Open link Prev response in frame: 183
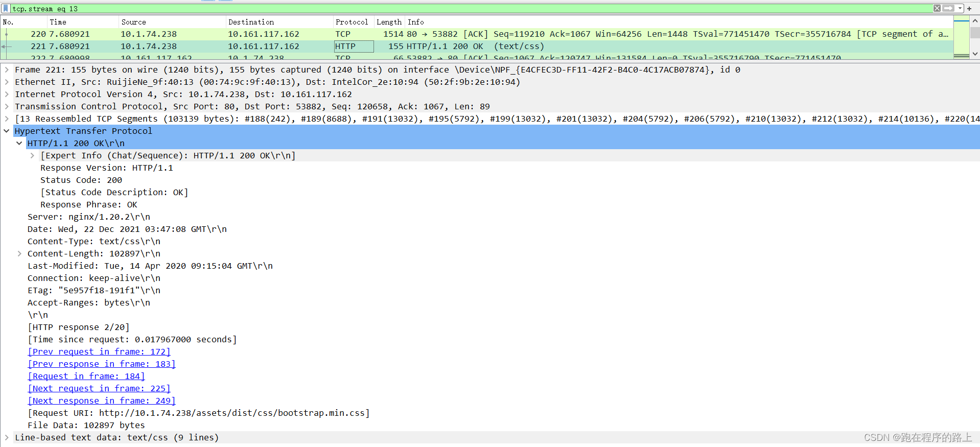Screen dimensions: 980x447 tap(102, 364)
